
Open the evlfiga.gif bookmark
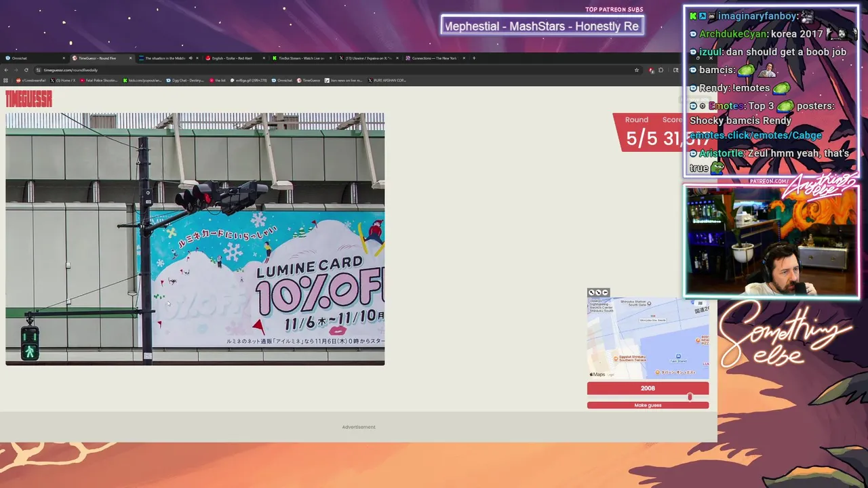point(249,81)
